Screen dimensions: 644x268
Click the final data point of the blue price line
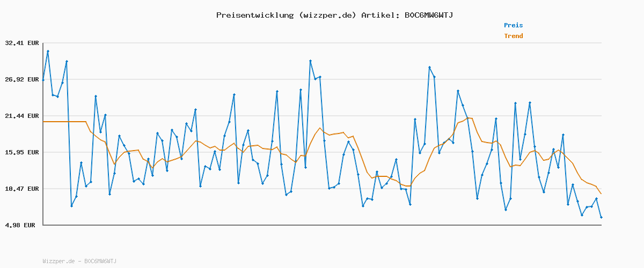(x=601, y=217)
